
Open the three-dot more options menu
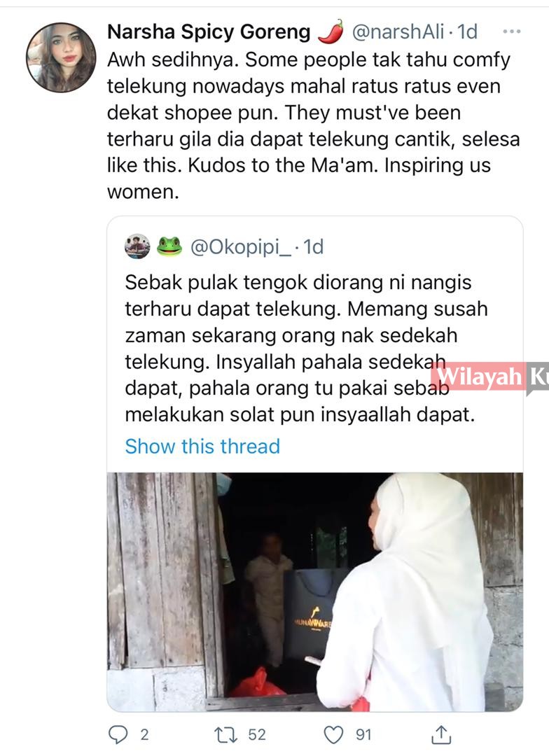(x=511, y=31)
